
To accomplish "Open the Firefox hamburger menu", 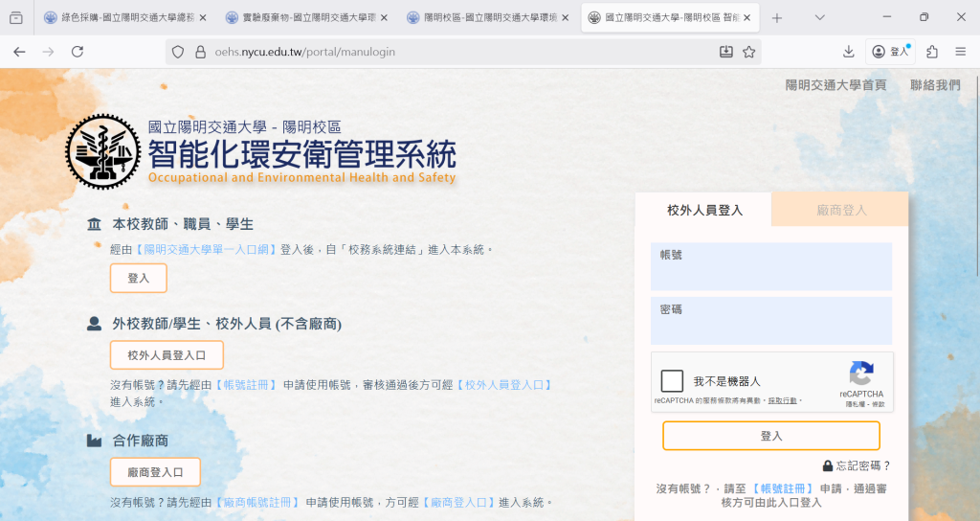I will tap(960, 52).
